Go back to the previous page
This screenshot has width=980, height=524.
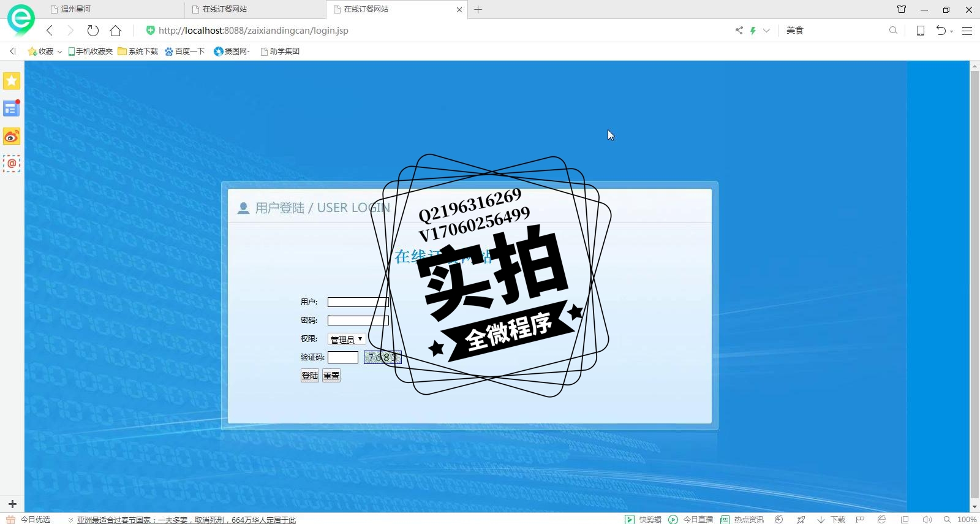[50, 30]
